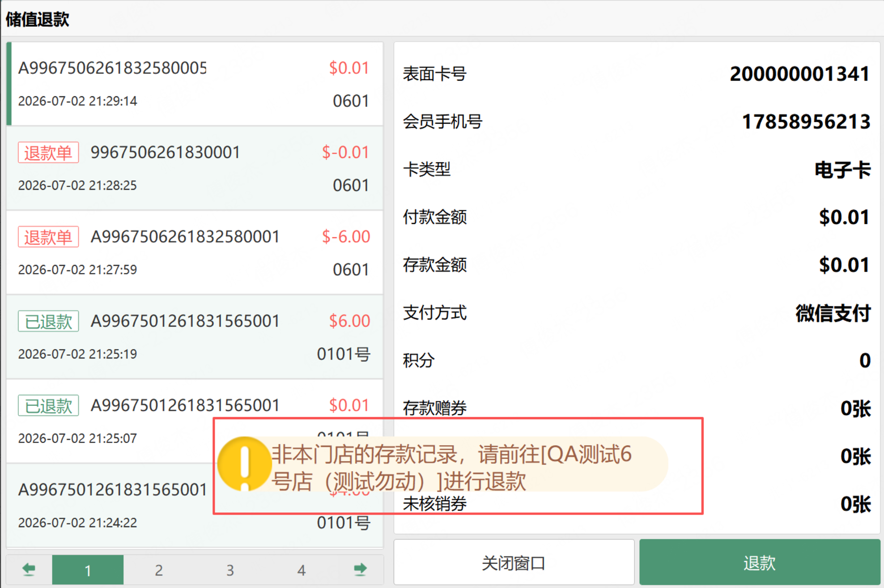Select the order number of the 21:24:22 record
The image size is (884, 588).
(x=112, y=490)
